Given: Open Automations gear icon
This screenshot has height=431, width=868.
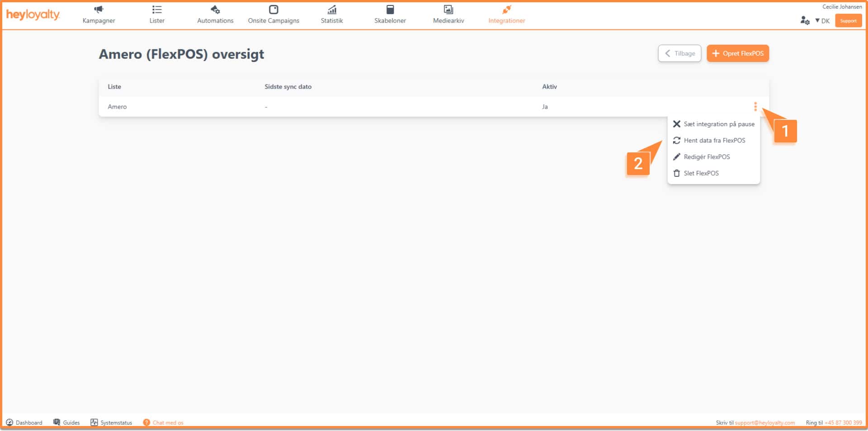Looking at the screenshot, I should tap(215, 9).
